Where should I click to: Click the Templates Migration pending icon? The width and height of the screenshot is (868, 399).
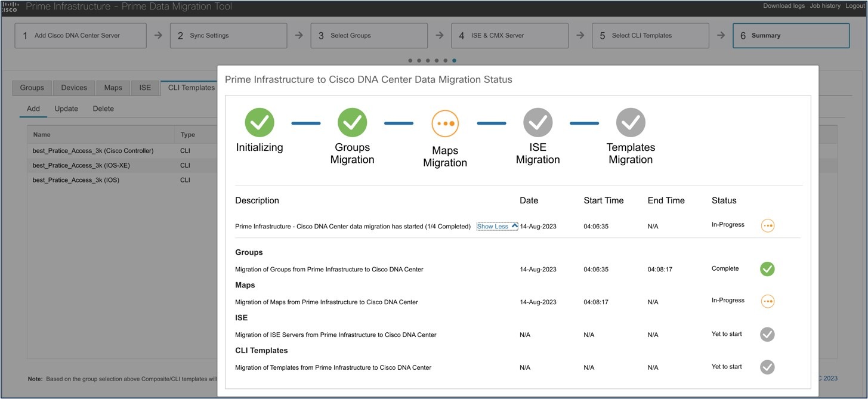click(631, 123)
